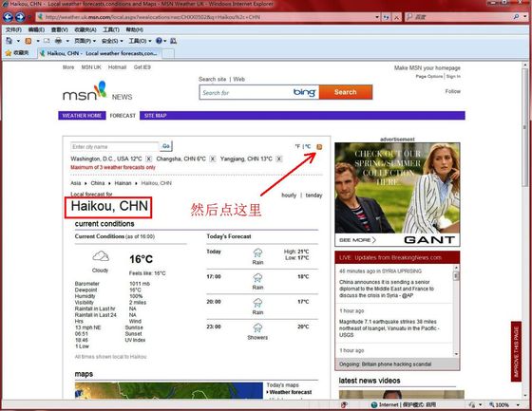Click the orange RSS feed icon beside °C
Screen dimensions: 532x411
tap(319, 147)
